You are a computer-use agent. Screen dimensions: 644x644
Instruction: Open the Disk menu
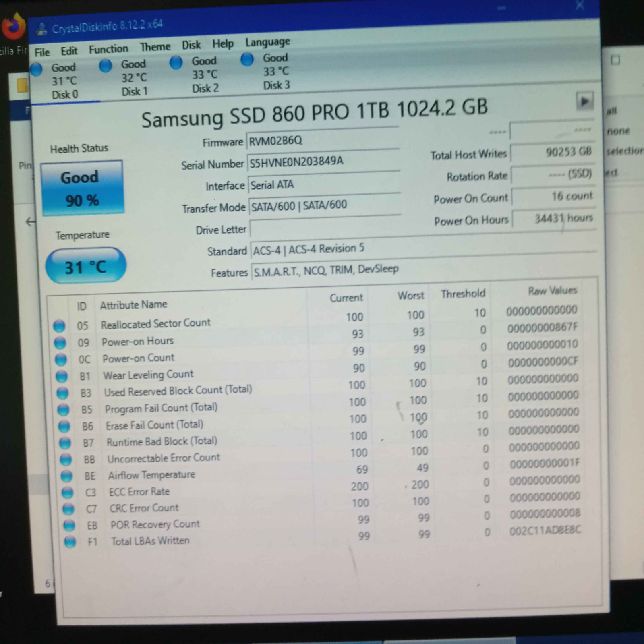click(x=191, y=45)
